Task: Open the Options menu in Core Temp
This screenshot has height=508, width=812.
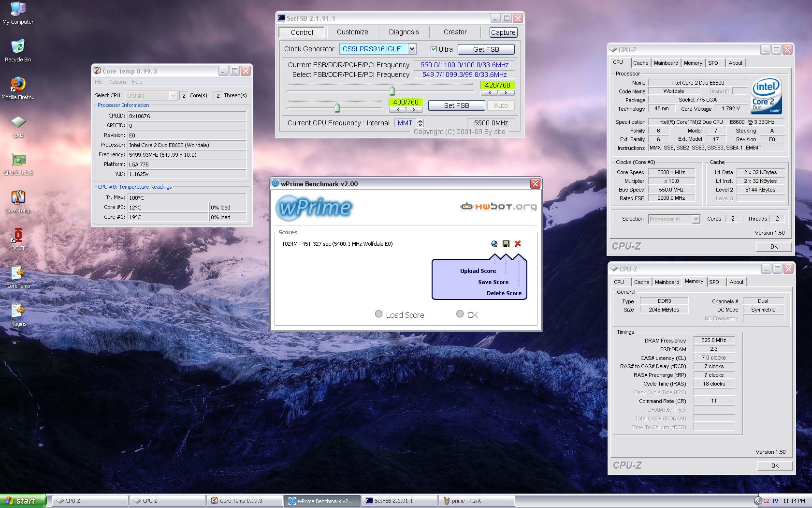Action: click(x=117, y=82)
